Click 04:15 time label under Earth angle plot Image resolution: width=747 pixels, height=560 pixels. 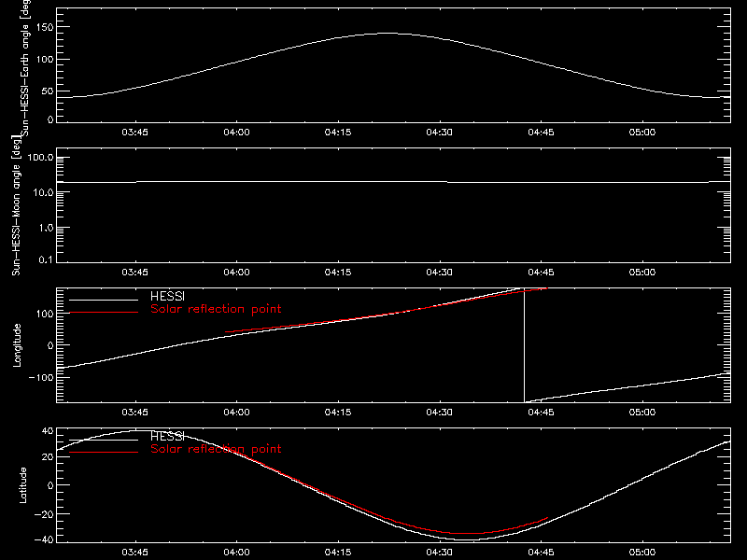338,133
